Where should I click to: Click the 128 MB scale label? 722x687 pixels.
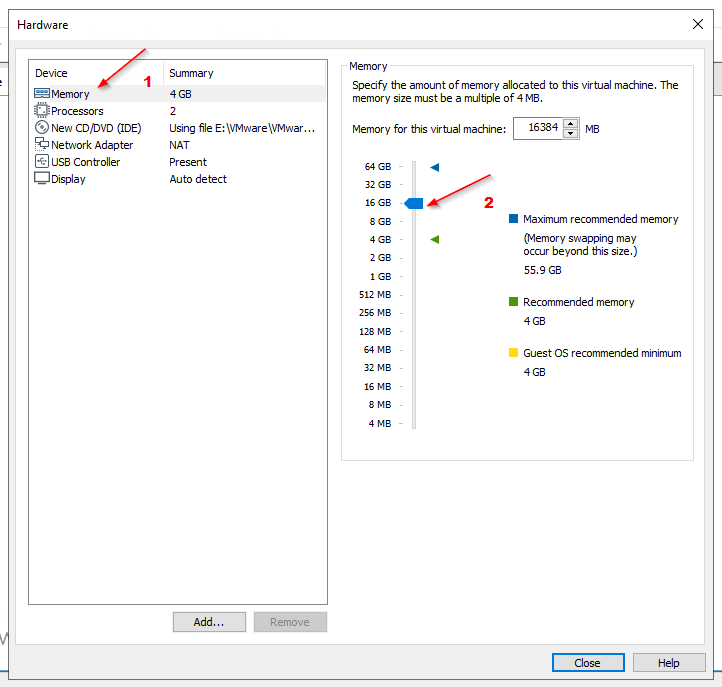click(375, 332)
